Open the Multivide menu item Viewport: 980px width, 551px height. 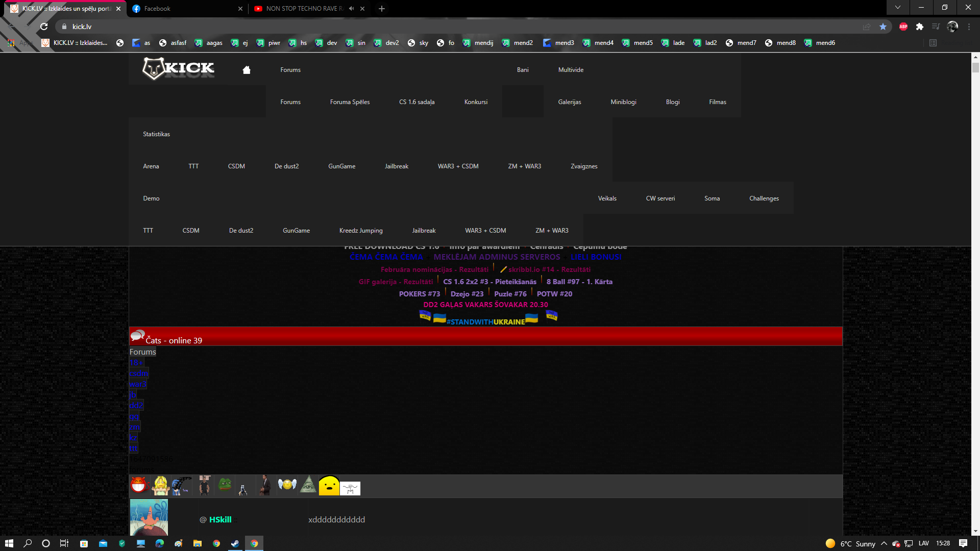571,70
